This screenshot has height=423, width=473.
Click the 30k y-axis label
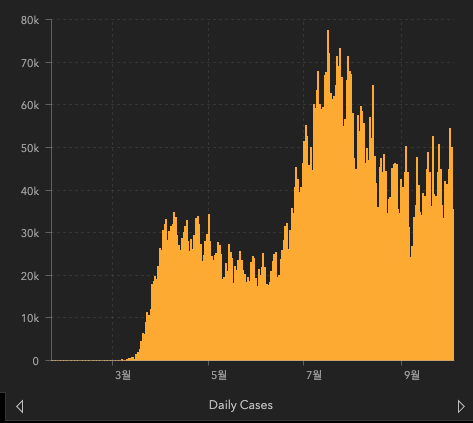[30, 233]
